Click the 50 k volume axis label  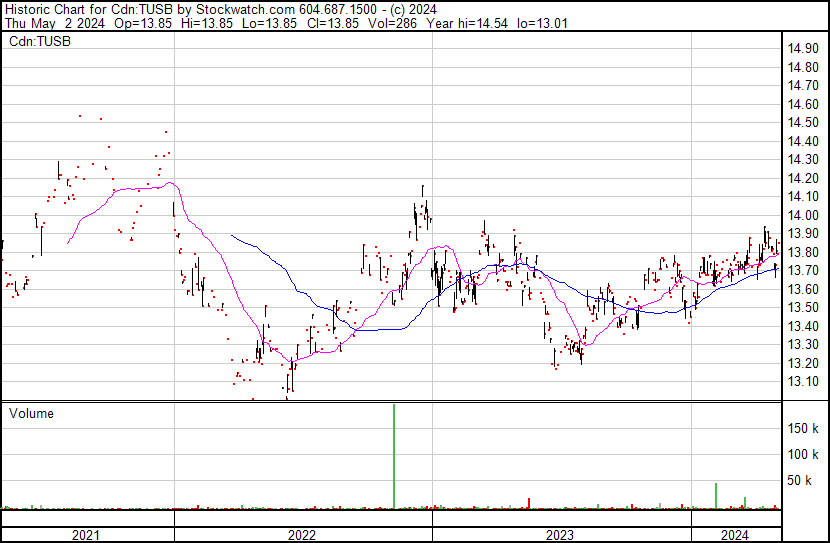pos(805,481)
